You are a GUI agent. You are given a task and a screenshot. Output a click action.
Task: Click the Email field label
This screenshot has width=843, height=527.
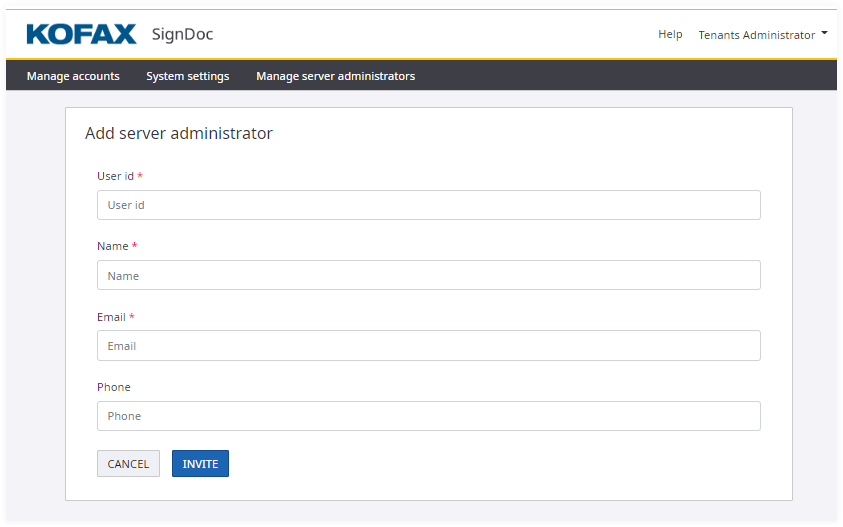click(x=111, y=317)
